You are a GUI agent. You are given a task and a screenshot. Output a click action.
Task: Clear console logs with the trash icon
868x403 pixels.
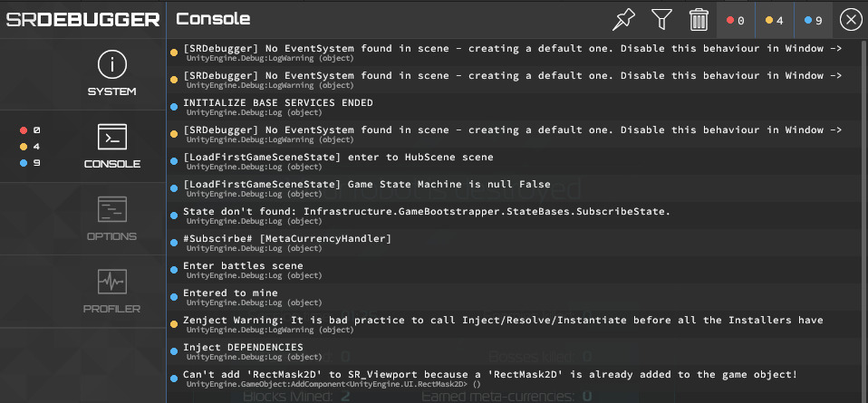click(699, 20)
